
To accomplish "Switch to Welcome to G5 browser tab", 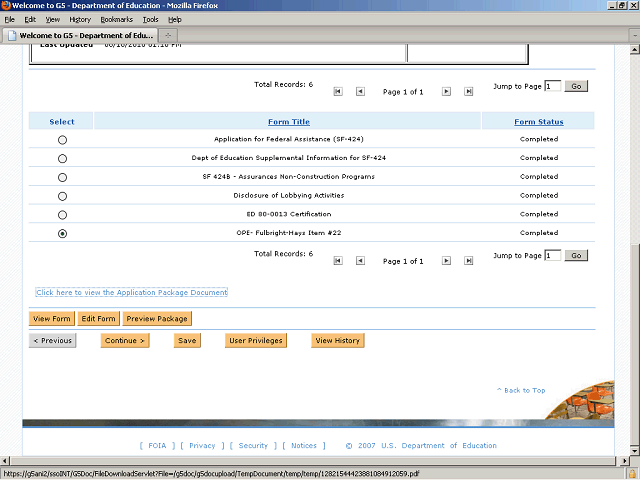I will (80, 36).
